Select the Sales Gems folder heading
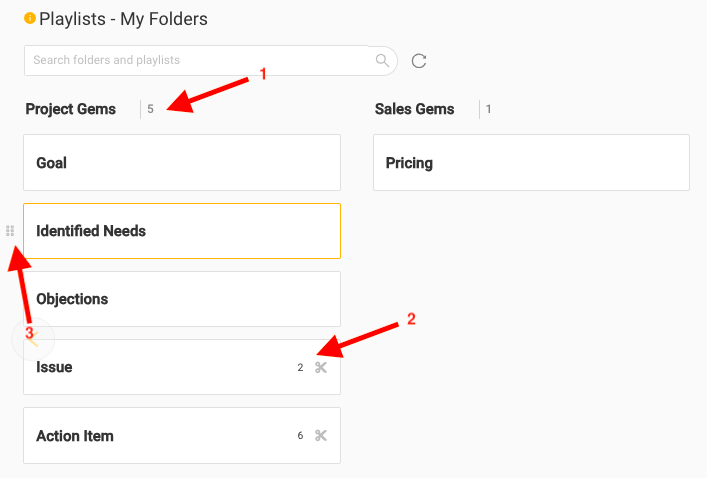 tap(414, 109)
